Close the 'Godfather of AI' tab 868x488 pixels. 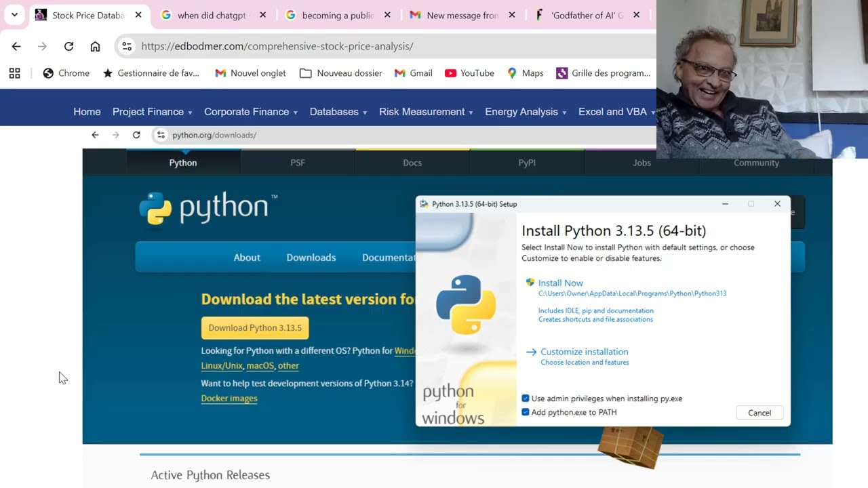point(636,15)
